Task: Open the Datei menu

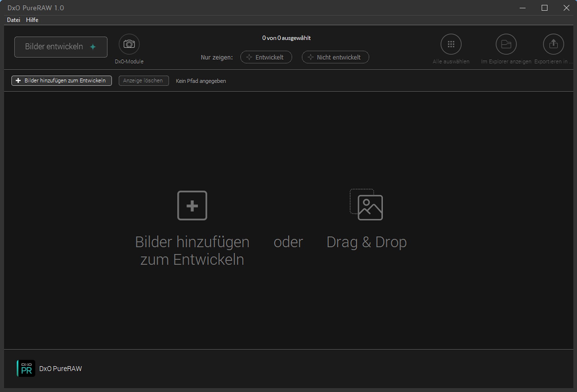Action: [13, 20]
